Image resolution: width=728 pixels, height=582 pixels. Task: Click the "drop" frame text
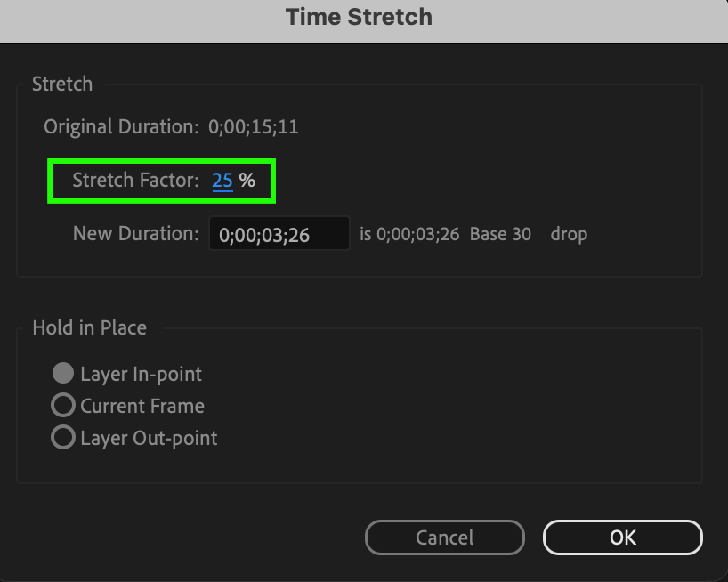point(569,235)
